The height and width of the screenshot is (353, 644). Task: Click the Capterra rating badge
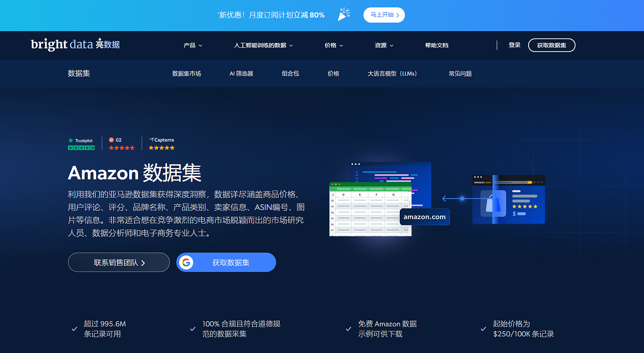[x=161, y=144]
